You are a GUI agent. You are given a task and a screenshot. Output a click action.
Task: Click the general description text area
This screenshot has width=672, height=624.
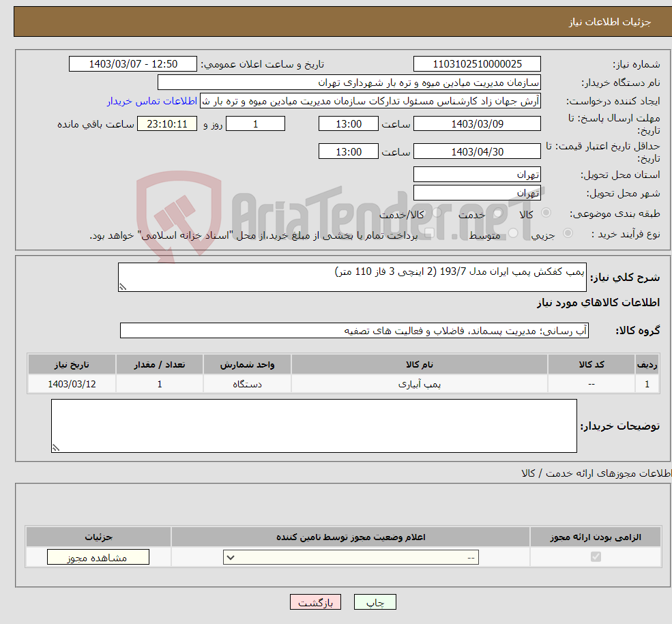352,277
